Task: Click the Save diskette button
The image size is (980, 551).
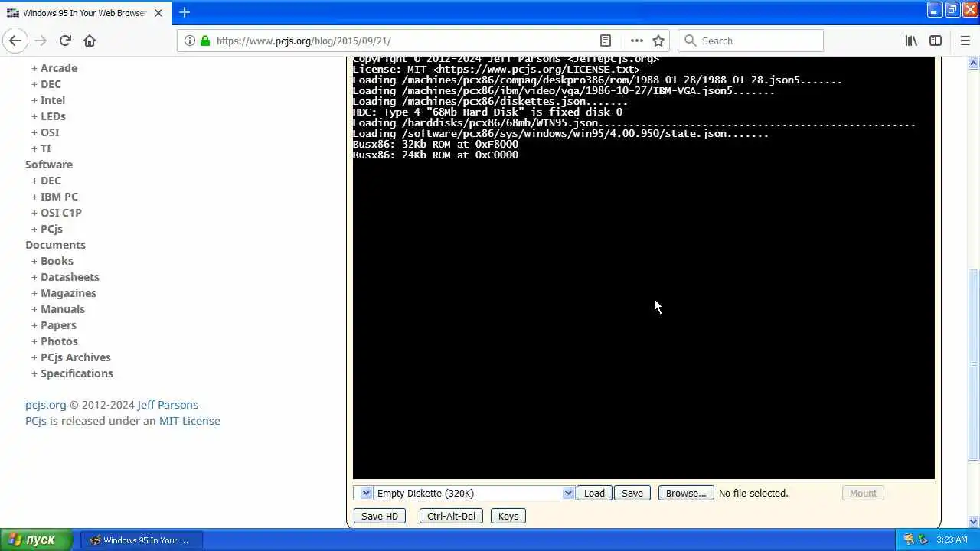Action: (x=632, y=494)
